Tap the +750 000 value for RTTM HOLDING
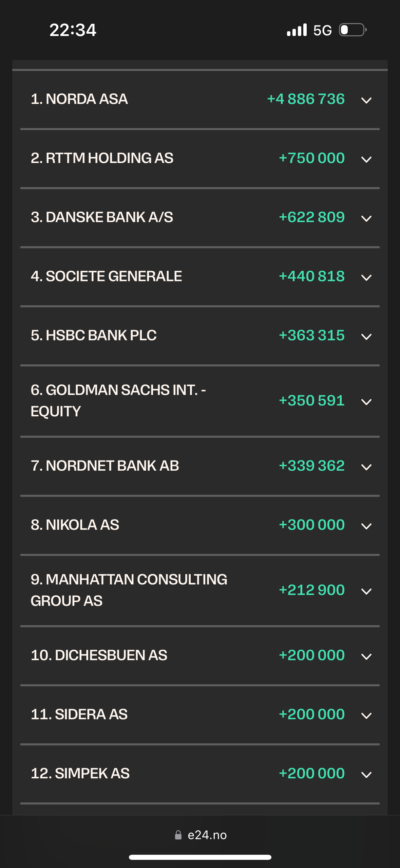400x868 pixels. tap(312, 158)
